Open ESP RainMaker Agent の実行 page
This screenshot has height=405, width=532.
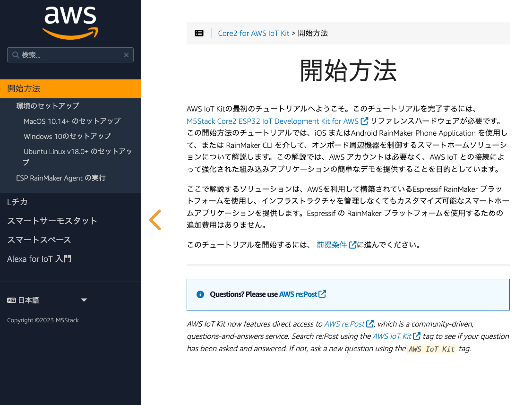(x=61, y=178)
